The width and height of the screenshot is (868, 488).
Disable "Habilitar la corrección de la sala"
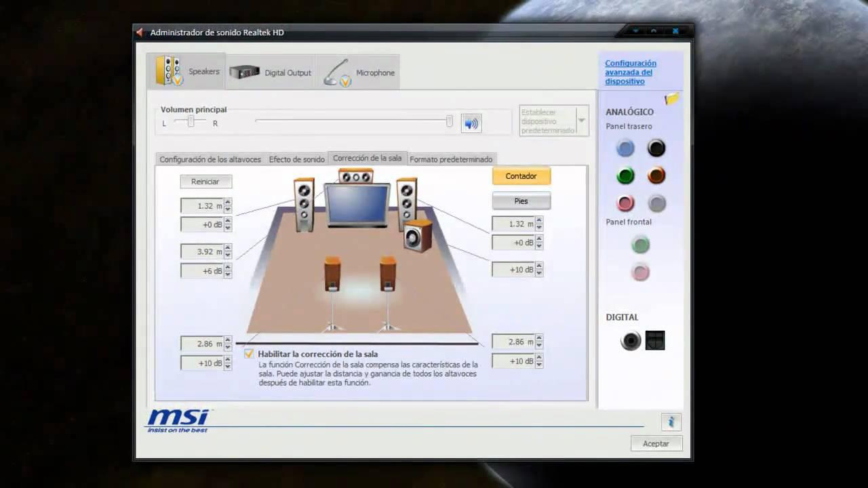coord(249,354)
